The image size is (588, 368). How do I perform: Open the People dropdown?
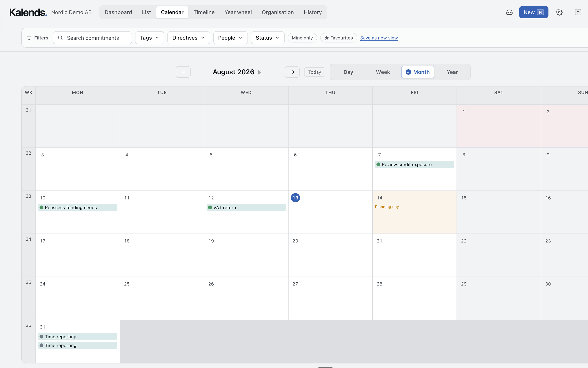(x=230, y=38)
